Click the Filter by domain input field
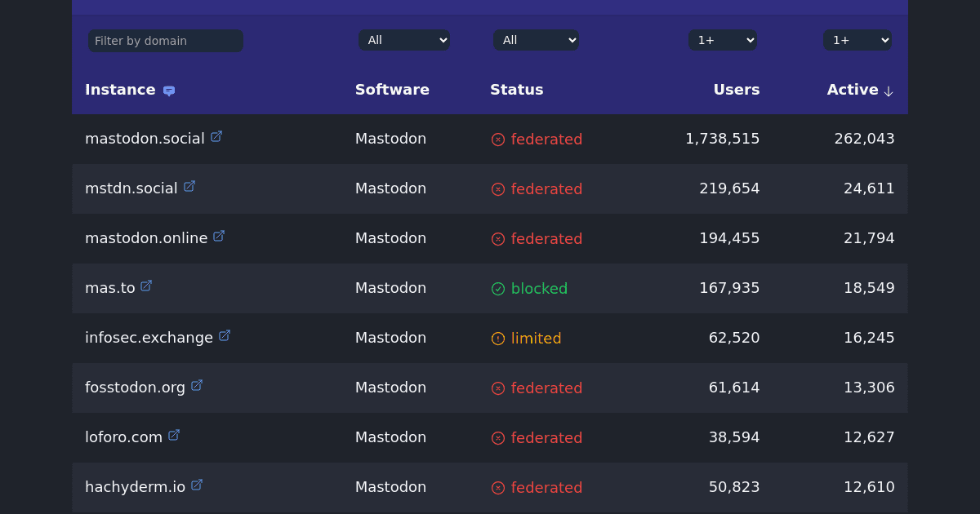 point(166,41)
